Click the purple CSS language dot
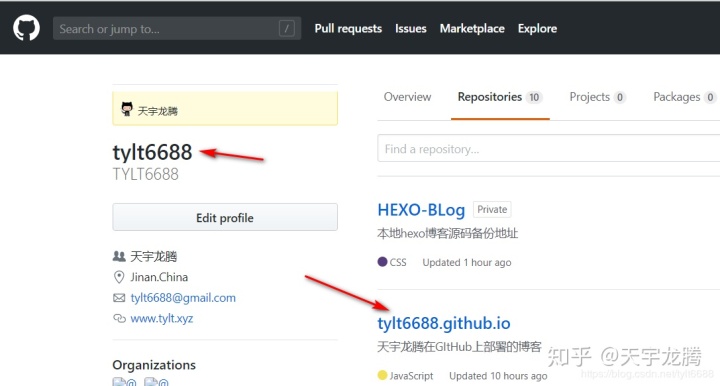 [x=382, y=262]
